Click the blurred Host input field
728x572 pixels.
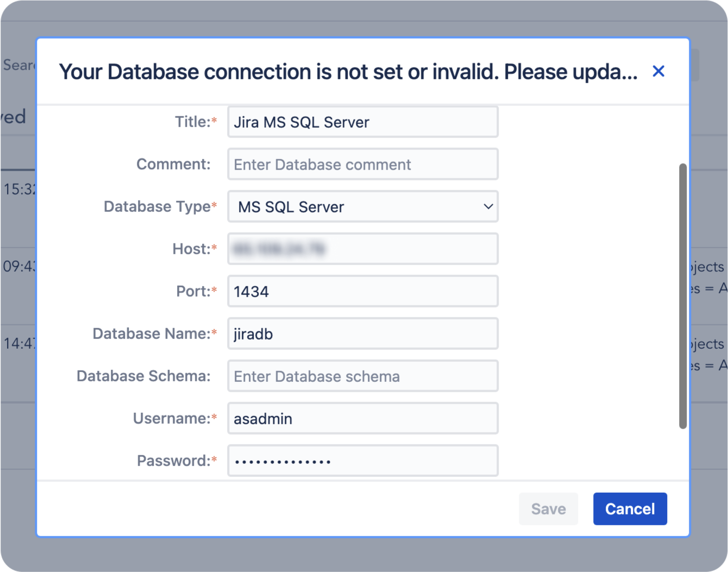(363, 249)
